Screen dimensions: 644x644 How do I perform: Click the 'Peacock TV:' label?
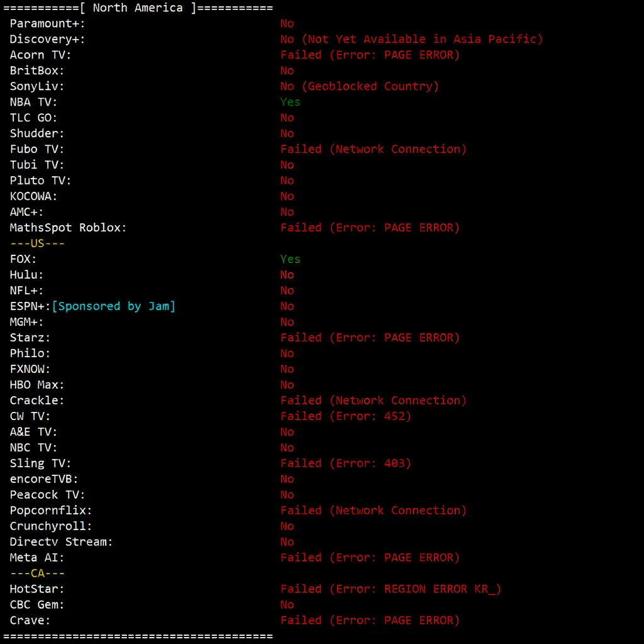(x=47, y=494)
